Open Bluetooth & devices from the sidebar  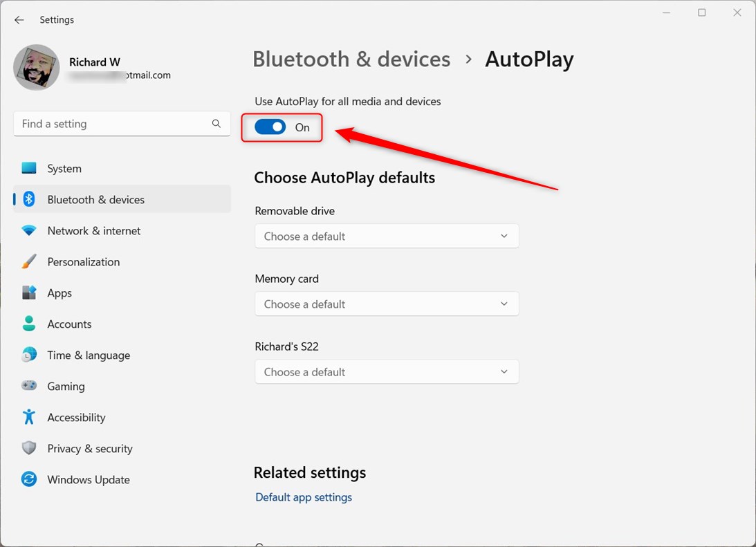[95, 198]
